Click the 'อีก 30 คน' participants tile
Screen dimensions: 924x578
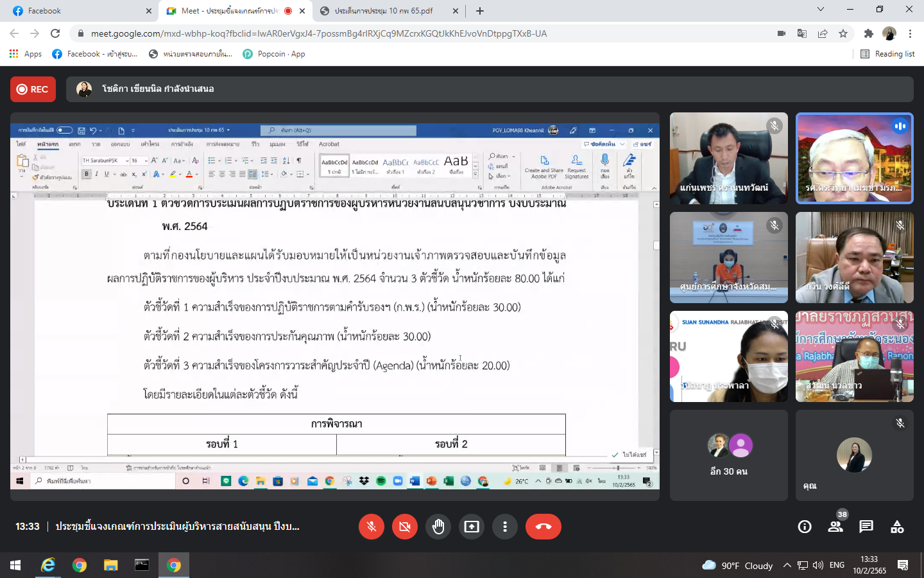[728, 455]
